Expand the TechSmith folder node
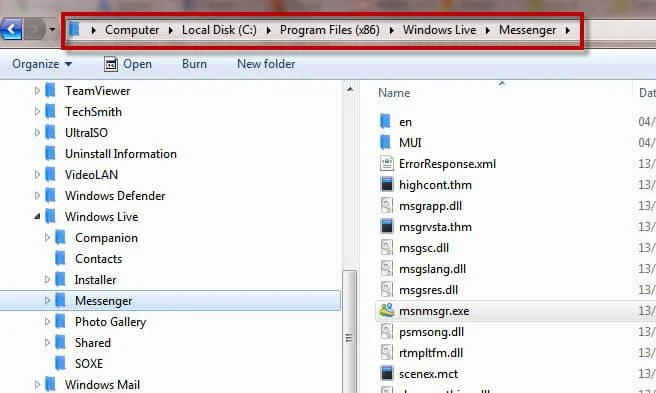 point(37,111)
